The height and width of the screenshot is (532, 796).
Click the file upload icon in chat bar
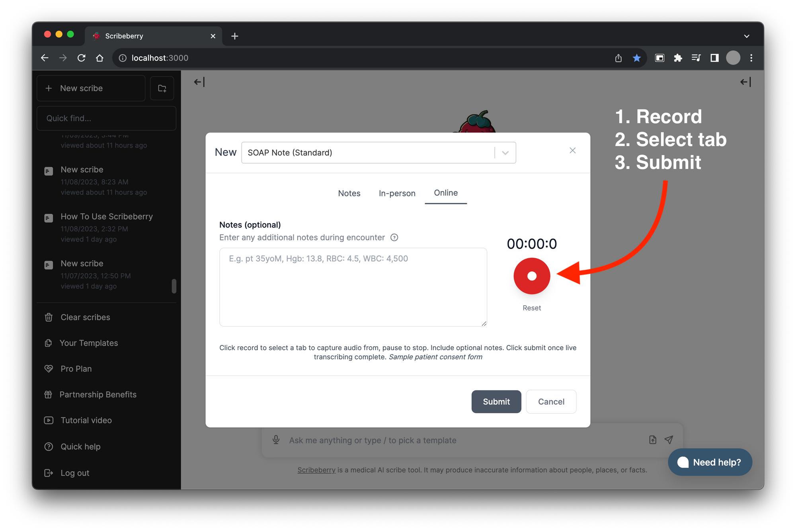653,440
